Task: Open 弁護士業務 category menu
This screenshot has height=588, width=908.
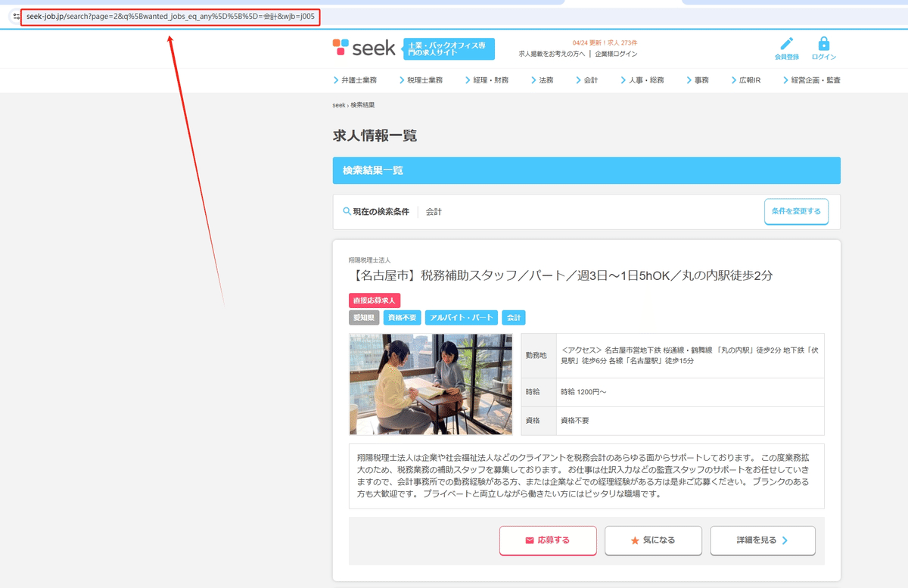Action: point(355,80)
